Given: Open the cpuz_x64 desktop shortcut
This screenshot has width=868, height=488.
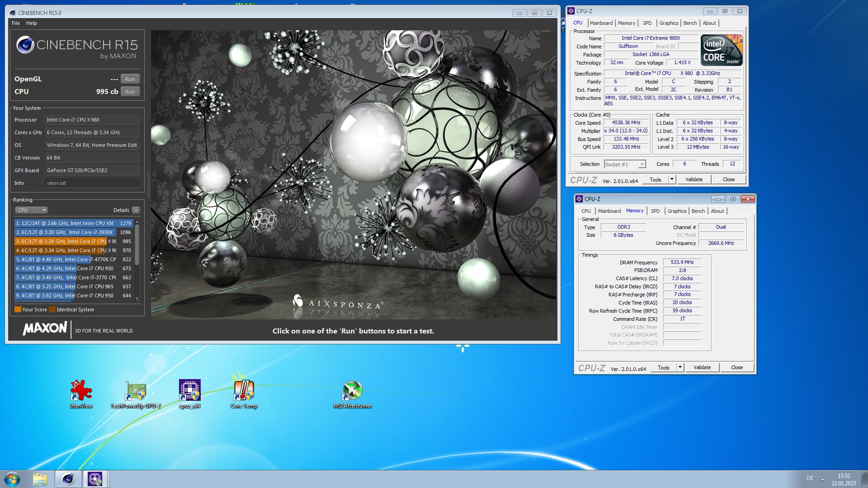Looking at the screenshot, I should click(190, 394).
